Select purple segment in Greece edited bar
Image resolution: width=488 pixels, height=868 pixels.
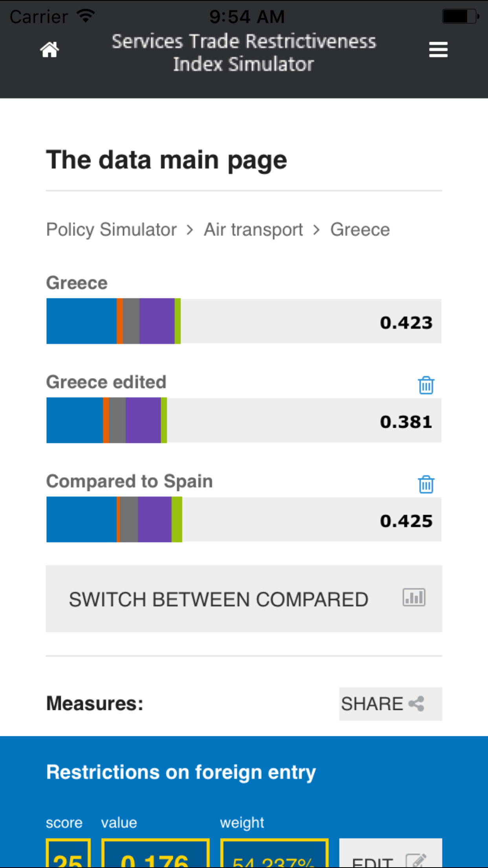[x=143, y=420]
